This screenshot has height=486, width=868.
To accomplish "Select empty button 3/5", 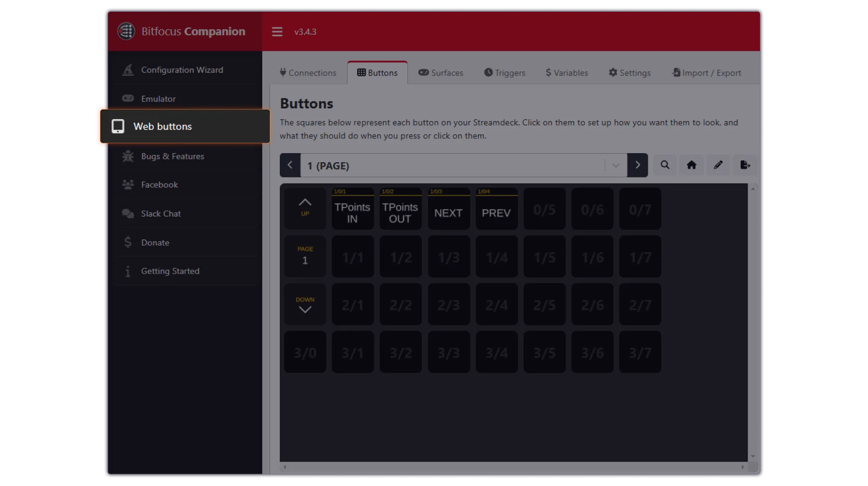I will 544,352.
